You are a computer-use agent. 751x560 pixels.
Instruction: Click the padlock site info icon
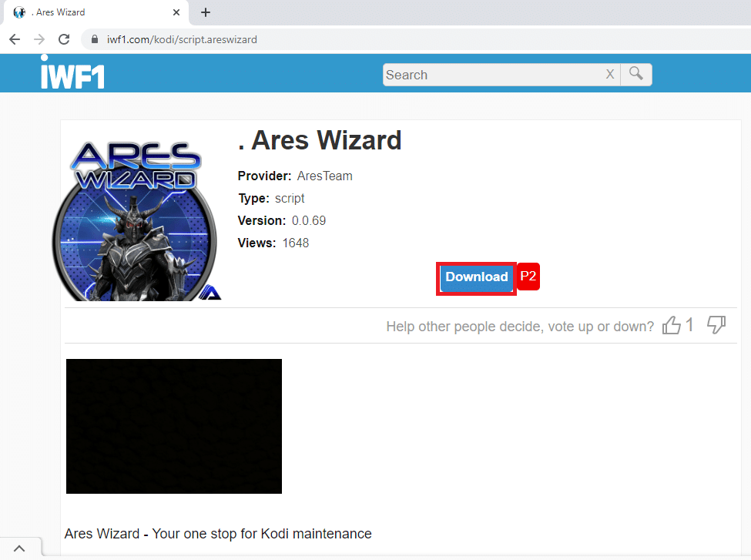[x=94, y=39]
